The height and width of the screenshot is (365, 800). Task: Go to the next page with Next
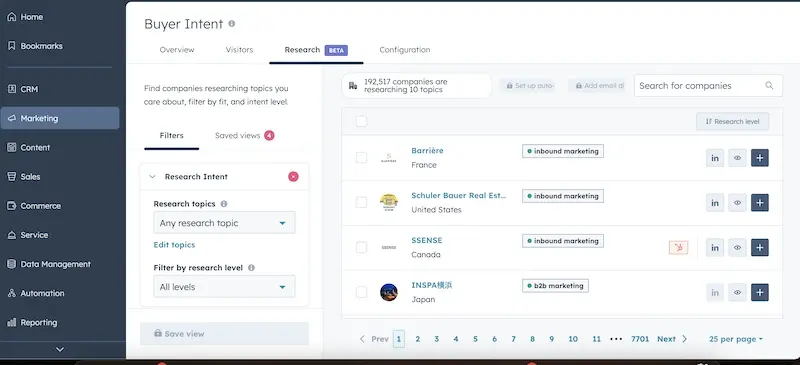672,339
